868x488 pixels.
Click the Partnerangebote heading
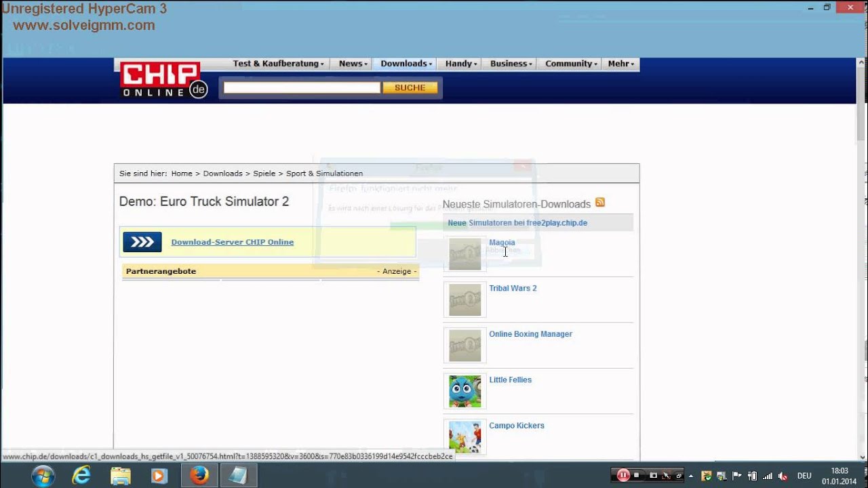(161, 271)
